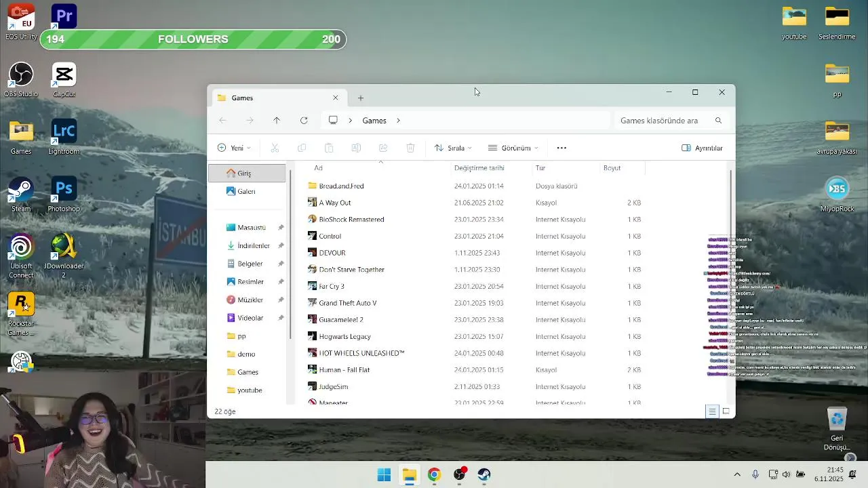Open the Start menu on the taskbar
This screenshot has height=488, width=868.
pos(384,474)
